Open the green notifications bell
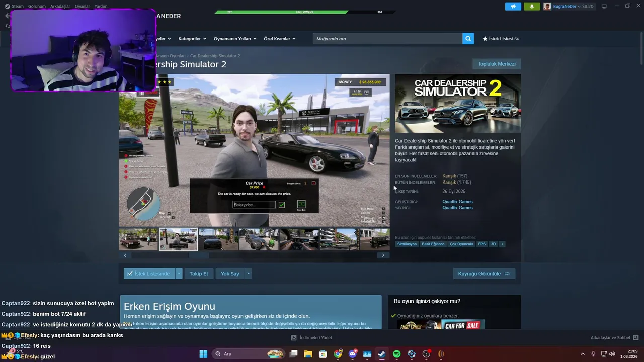The height and width of the screenshot is (362, 644). click(532, 6)
